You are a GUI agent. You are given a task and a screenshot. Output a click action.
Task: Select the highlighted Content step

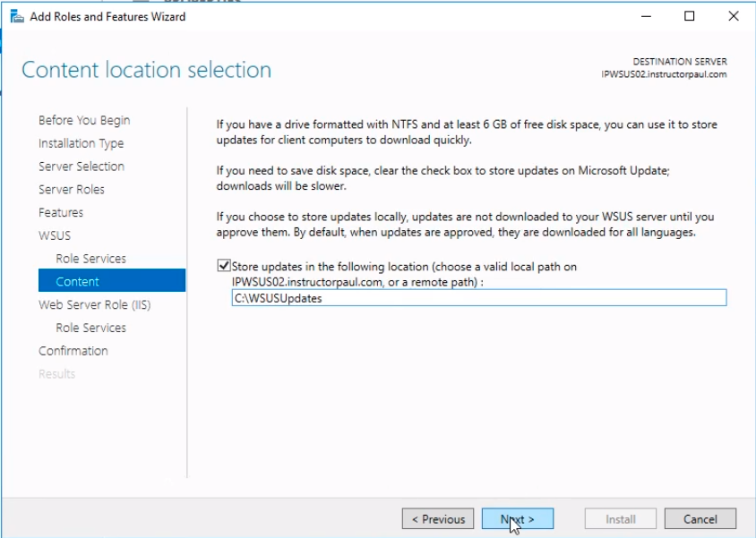click(x=78, y=282)
